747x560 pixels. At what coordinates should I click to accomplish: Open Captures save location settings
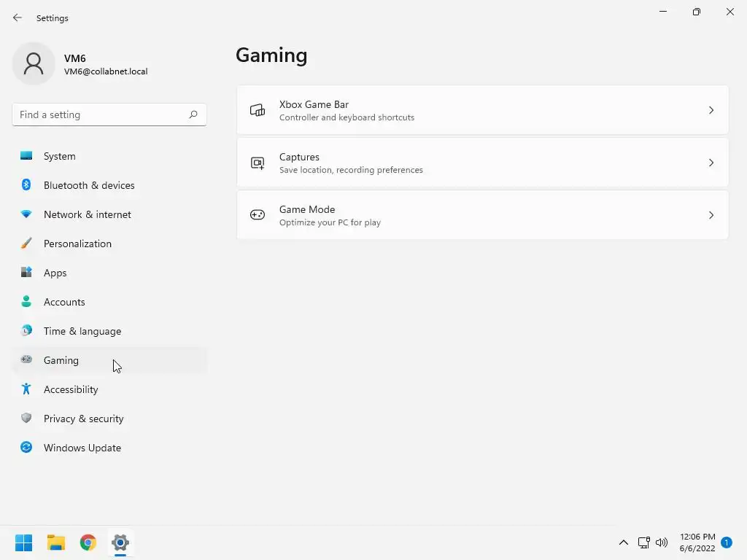(483, 163)
